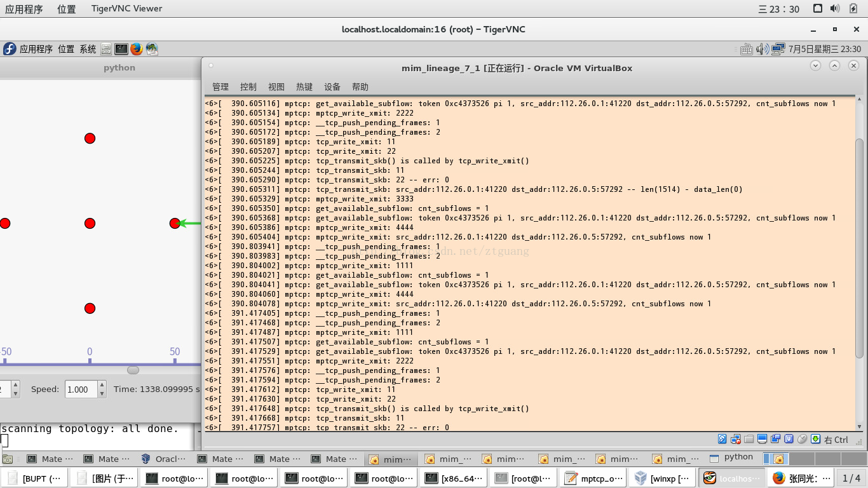This screenshot has height=488, width=868.
Task: Switch to the mptcp_o… editor on the host taskbar
Action: point(594,478)
